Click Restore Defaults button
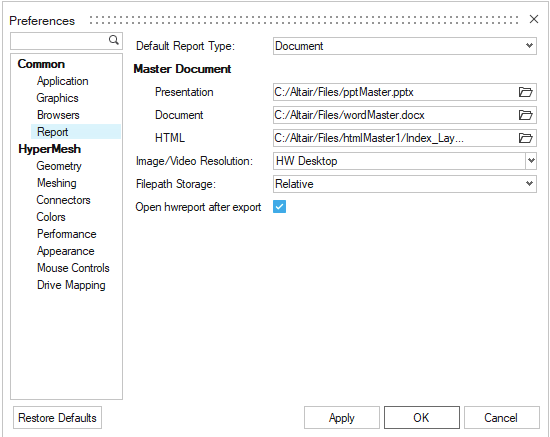Viewport: 550px width, 437px height. tap(58, 418)
